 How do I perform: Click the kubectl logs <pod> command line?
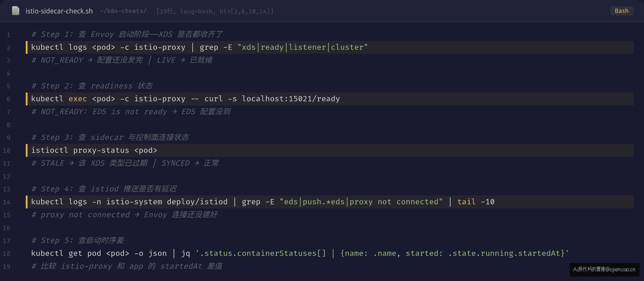coord(199,47)
